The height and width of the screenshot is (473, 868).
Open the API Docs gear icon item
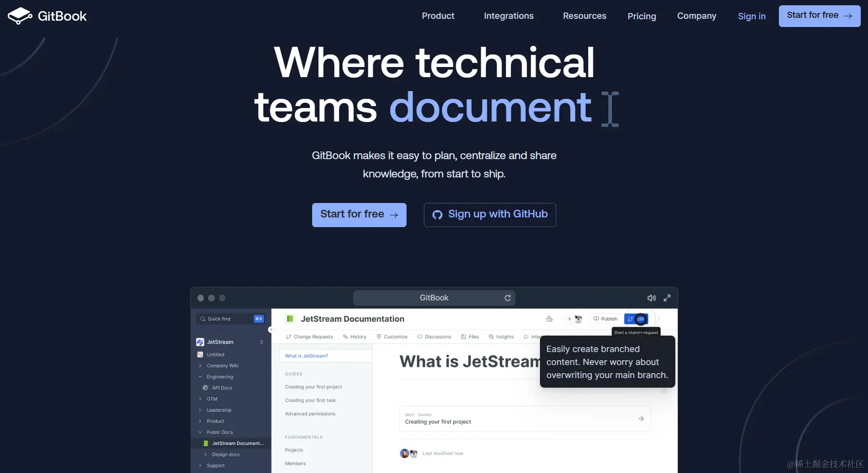coord(206,388)
